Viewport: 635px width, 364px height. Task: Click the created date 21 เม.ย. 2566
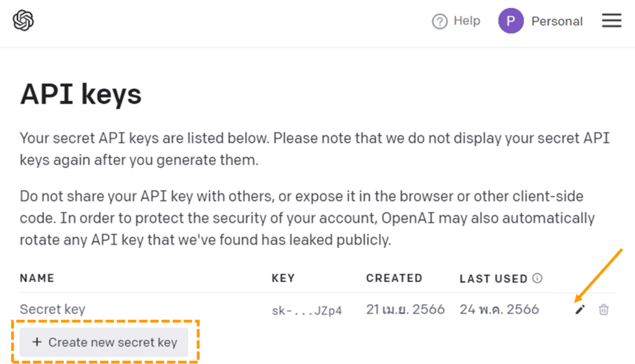405,309
